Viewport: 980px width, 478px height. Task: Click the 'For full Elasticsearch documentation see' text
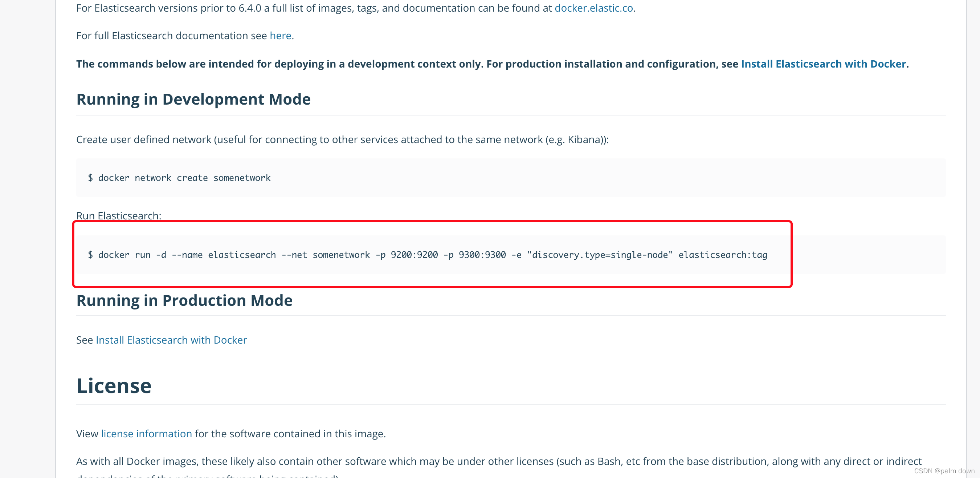pyautogui.click(x=172, y=36)
